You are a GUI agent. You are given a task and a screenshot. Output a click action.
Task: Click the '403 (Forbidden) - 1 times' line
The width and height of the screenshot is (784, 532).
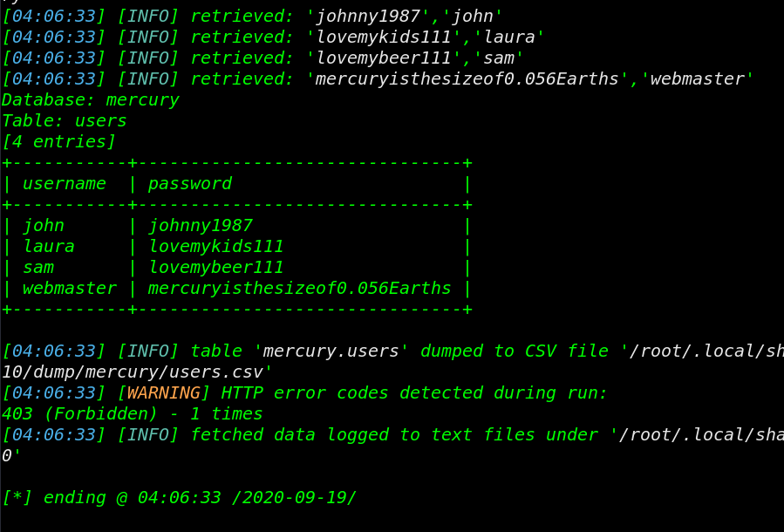pyautogui.click(x=132, y=414)
